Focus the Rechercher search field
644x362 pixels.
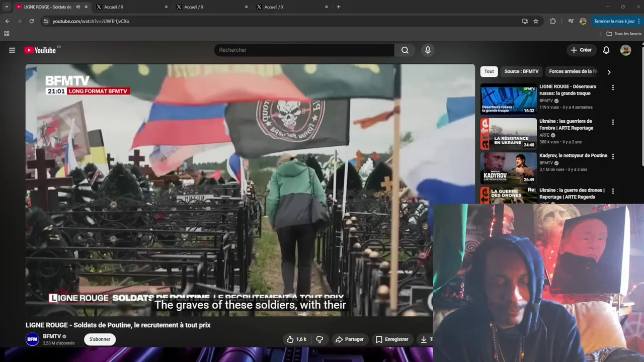tap(304, 50)
